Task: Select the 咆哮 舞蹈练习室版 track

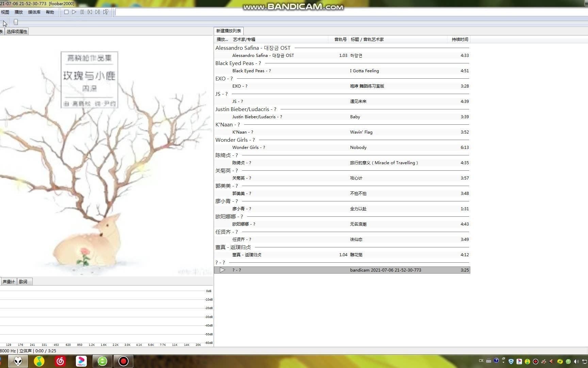Action: tap(342, 86)
